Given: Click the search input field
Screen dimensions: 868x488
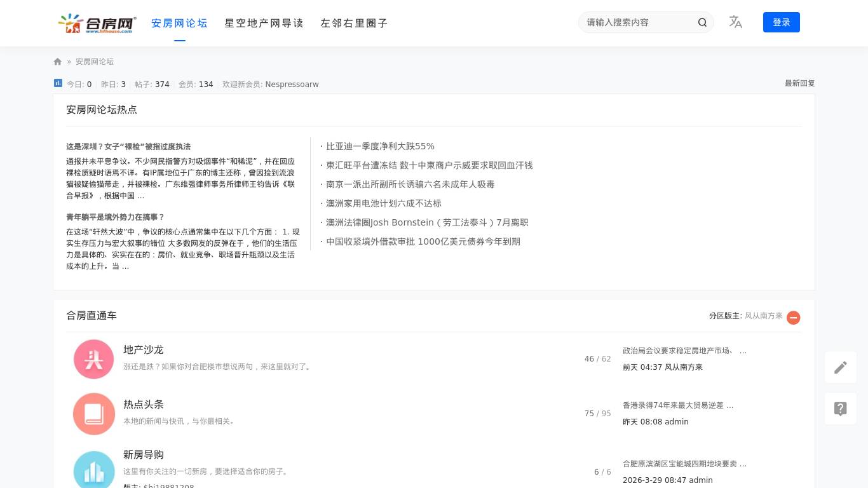Looking at the screenshot, I should 637,22.
